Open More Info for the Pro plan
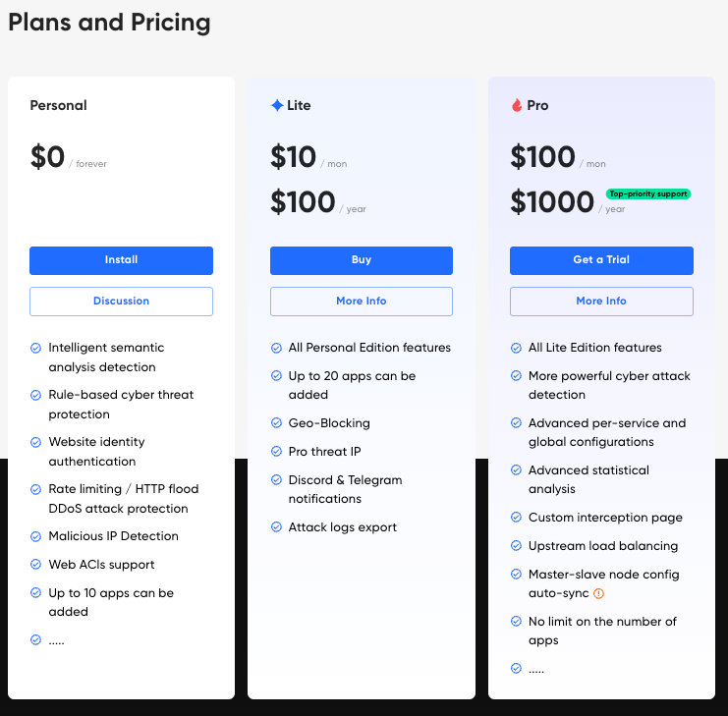Screen dimensions: 728x716 [601, 302]
